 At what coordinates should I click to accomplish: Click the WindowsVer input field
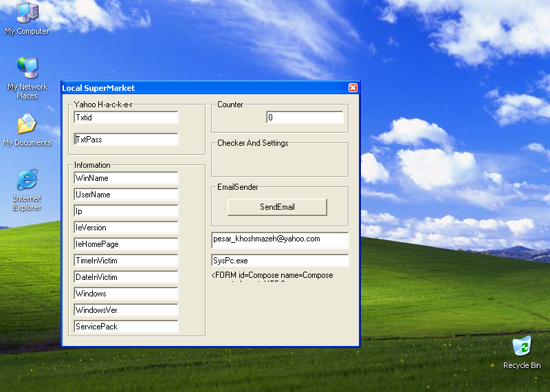tap(126, 310)
